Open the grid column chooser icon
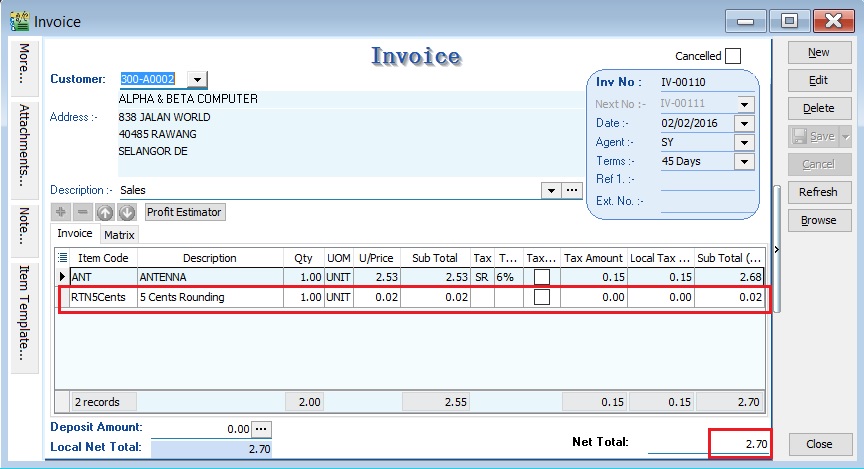Viewport: 864px width, 469px height. (61, 257)
